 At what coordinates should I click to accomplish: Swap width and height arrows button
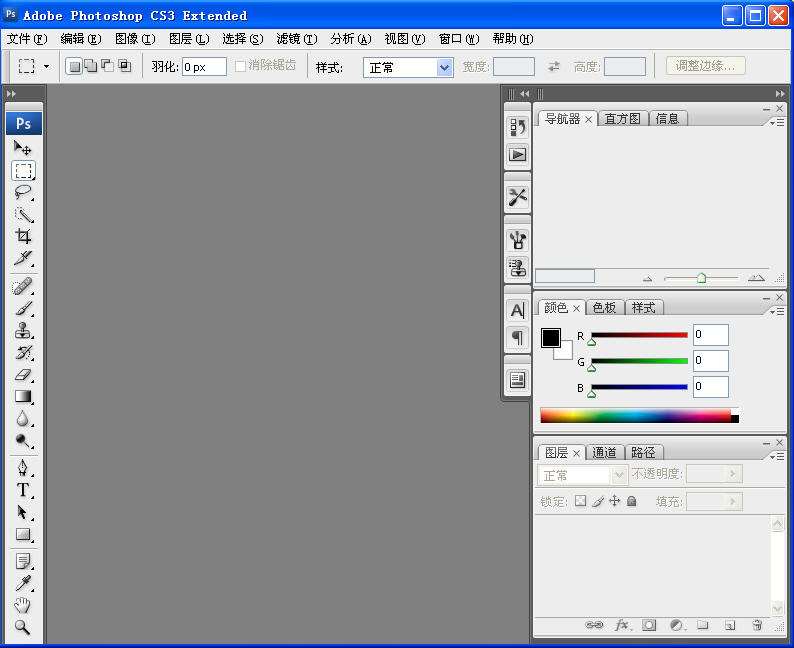[554, 66]
